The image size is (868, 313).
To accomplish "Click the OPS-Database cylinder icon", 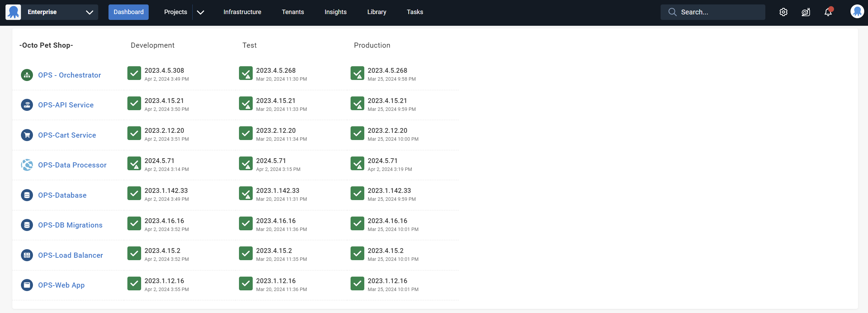I will point(27,195).
